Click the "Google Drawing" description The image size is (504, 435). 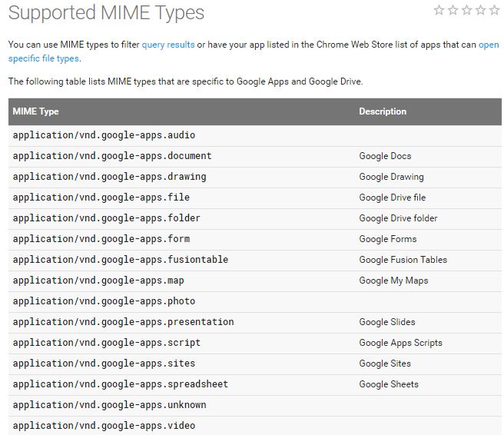coord(391,177)
